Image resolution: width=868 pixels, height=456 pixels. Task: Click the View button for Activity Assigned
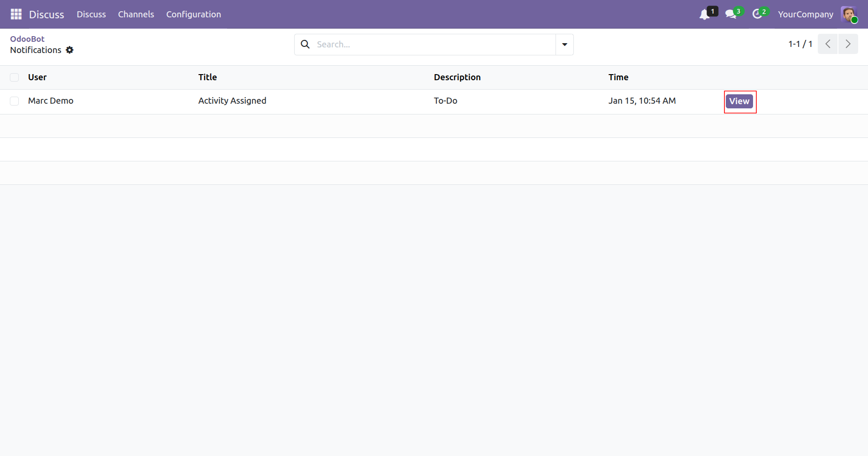739,101
